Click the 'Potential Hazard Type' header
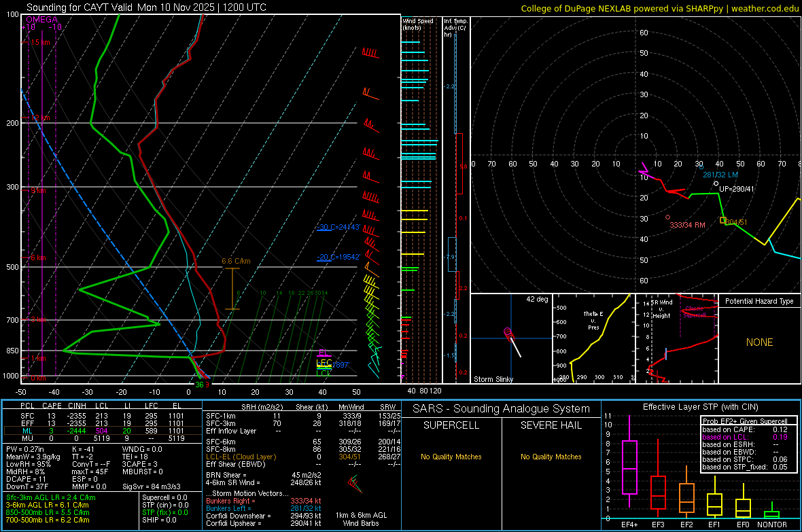This screenshot has width=802, height=532. (759, 301)
